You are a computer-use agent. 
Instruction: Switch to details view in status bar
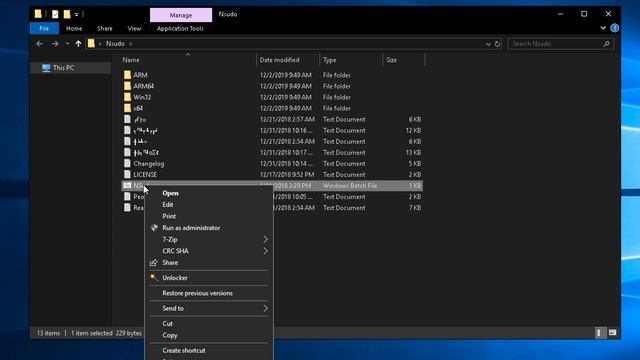click(x=599, y=333)
